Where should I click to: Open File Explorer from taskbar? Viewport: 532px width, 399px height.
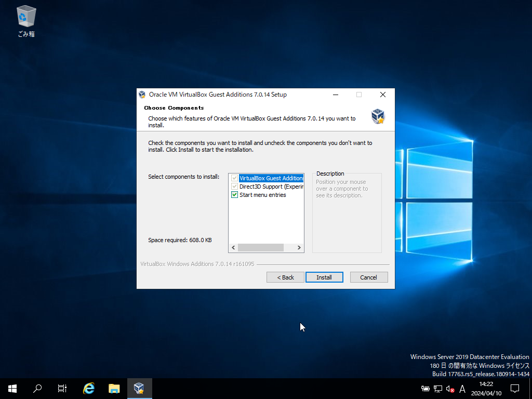coord(114,389)
